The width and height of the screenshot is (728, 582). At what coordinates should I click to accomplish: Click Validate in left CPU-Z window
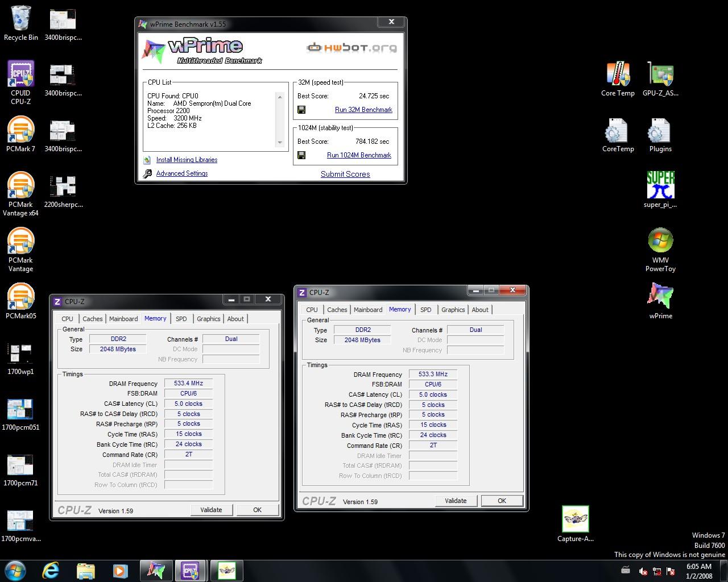pyautogui.click(x=211, y=510)
